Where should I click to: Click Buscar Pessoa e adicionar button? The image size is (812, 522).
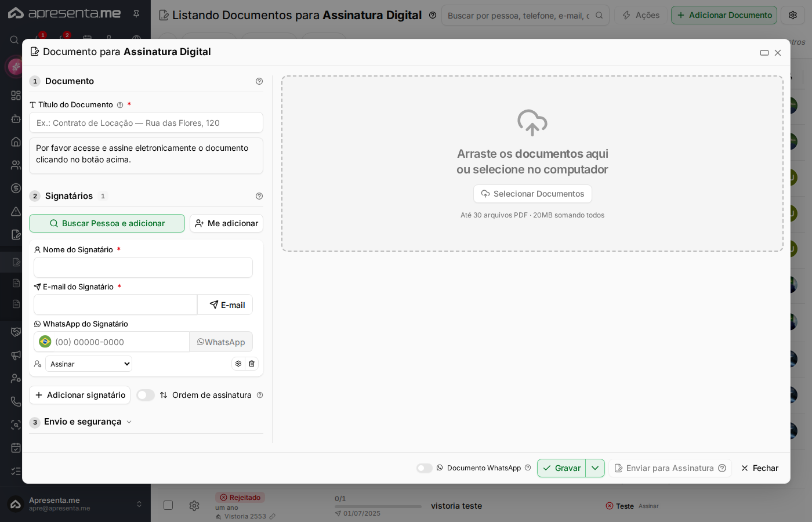point(107,223)
